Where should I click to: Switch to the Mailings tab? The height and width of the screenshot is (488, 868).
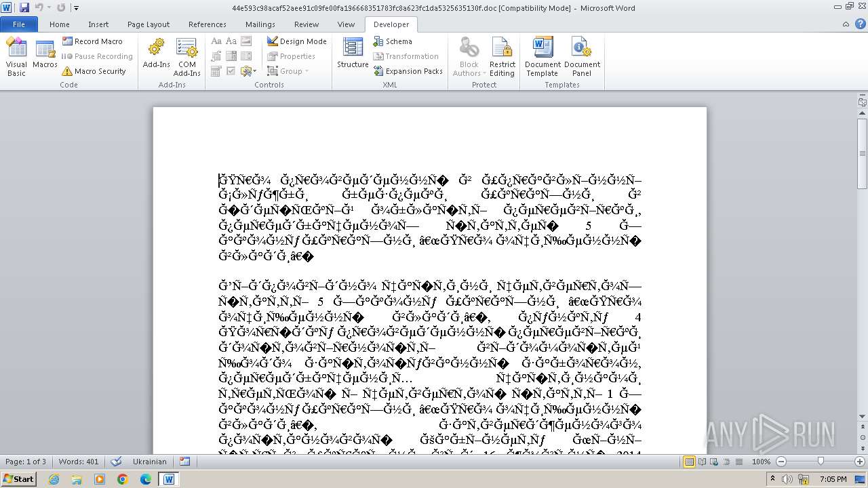click(260, 24)
